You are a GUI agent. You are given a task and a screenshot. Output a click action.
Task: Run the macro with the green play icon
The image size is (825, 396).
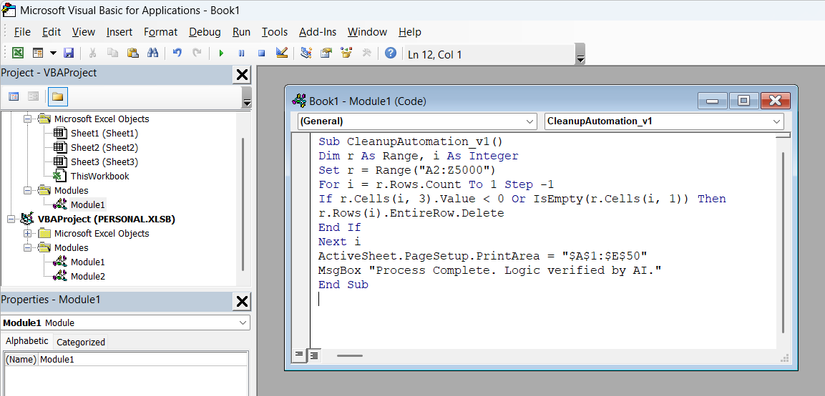pyautogui.click(x=221, y=53)
